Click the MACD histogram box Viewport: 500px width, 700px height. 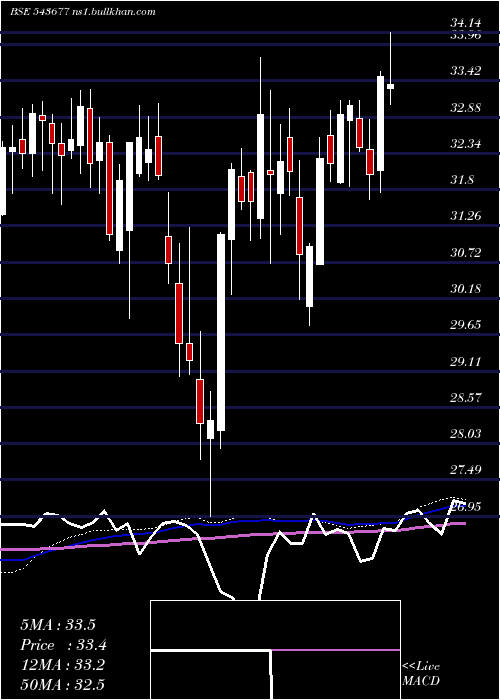point(275,650)
